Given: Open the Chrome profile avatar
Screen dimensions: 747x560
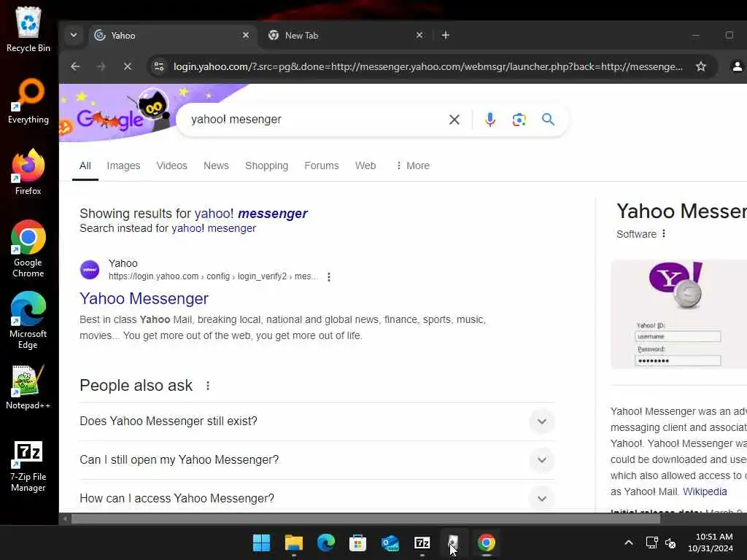Looking at the screenshot, I should coord(737,66).
